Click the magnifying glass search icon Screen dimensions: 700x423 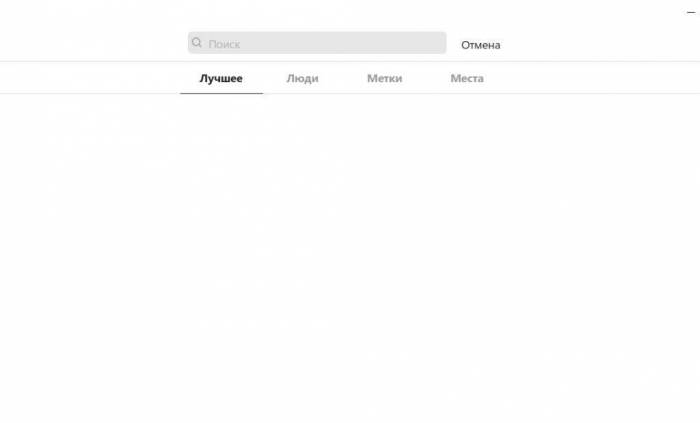click(x=196, y=42)
